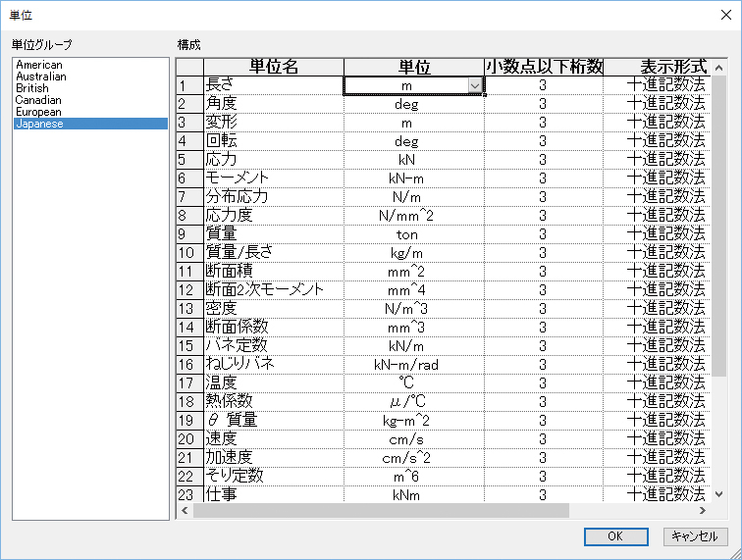The width and height of the screenshot is (742, 560).
Task: Select 十進記数法 format cell for 密度 row
Action: (658, 309)
